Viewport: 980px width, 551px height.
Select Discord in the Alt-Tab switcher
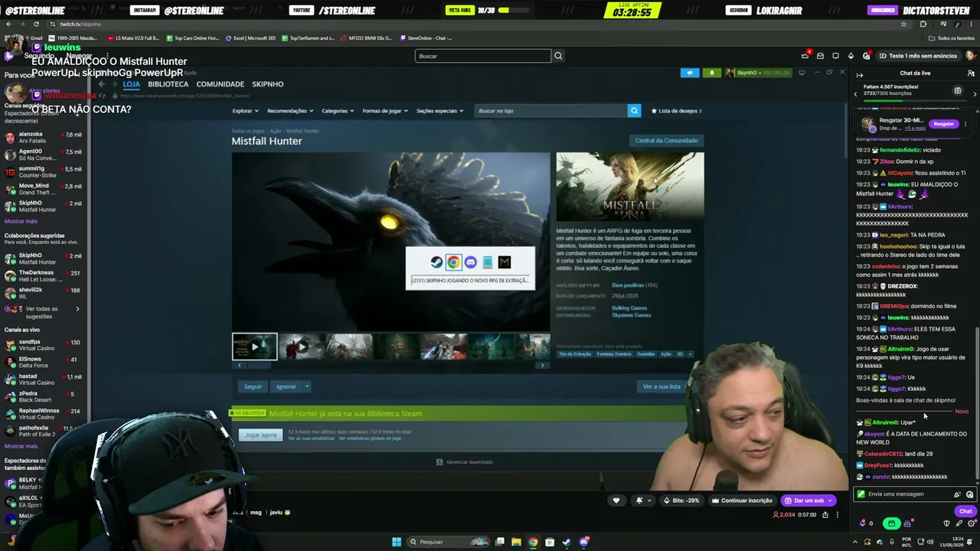click(471, 262)
